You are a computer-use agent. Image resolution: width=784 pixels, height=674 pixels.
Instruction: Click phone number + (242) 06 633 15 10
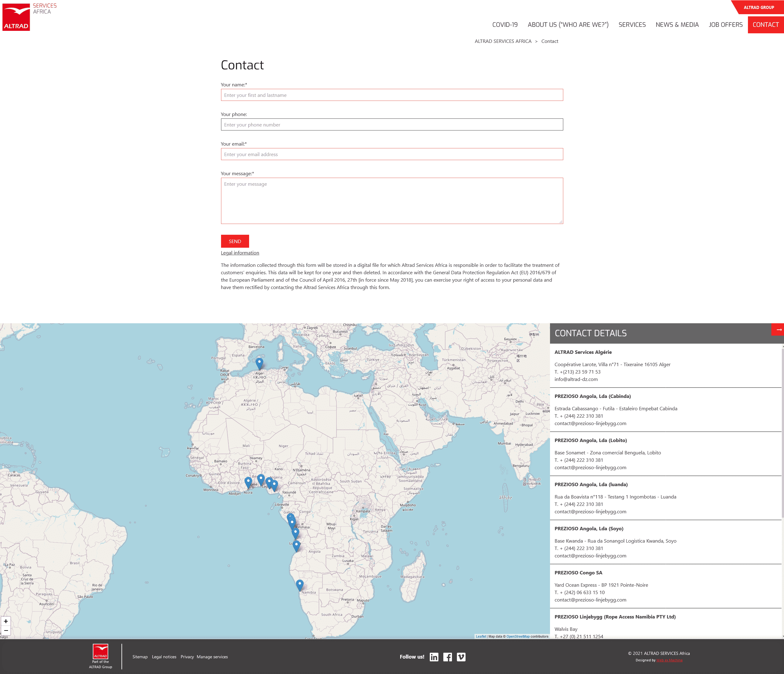582,593
